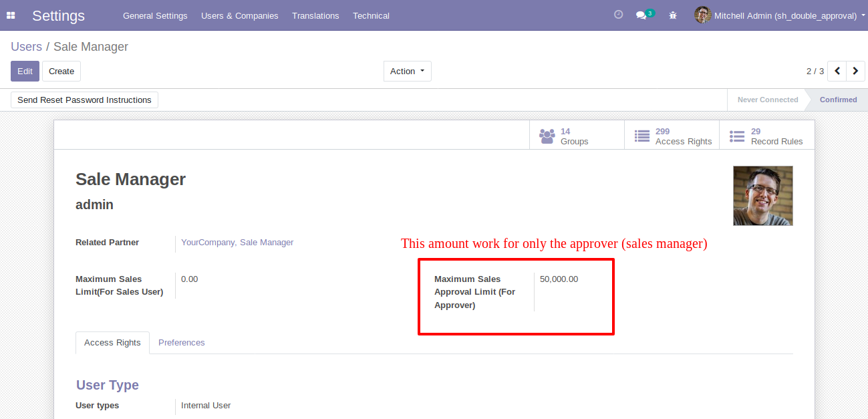
Task: Click the Edit button
Action: 25,72
